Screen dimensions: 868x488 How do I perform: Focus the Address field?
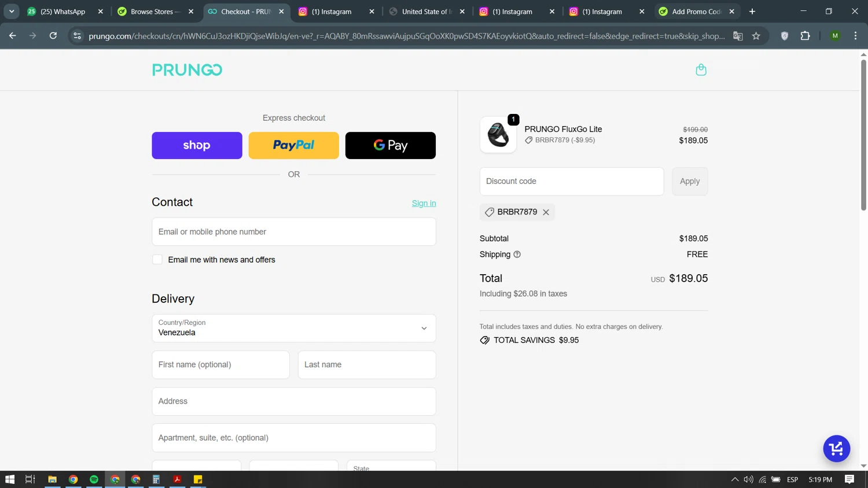(x=294, y=401)
